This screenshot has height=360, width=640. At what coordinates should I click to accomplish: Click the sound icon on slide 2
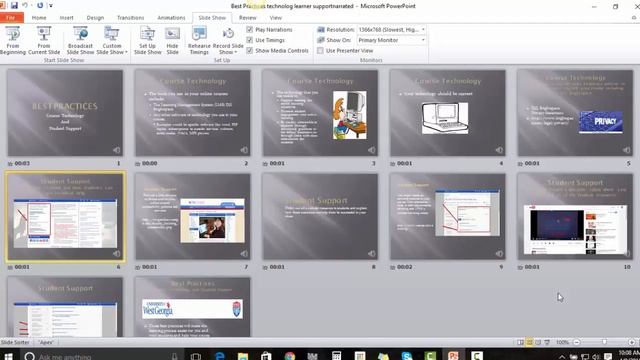(244, 150)
